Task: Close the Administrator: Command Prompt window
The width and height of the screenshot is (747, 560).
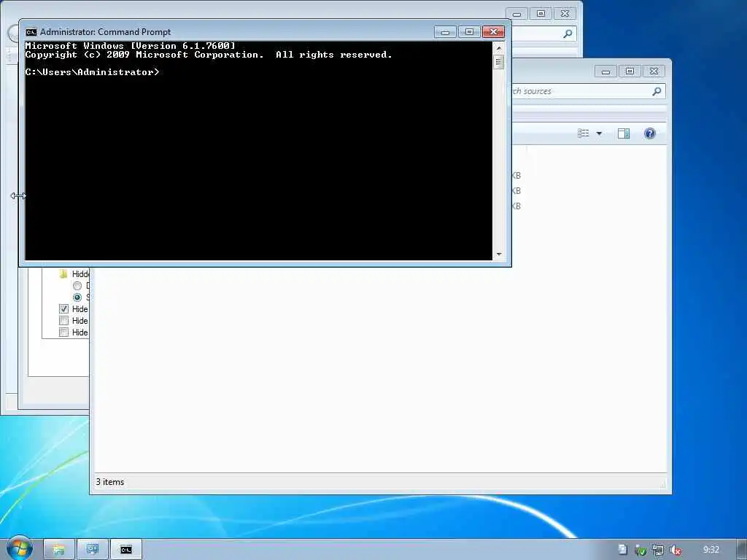Action: tap(494, 32)
